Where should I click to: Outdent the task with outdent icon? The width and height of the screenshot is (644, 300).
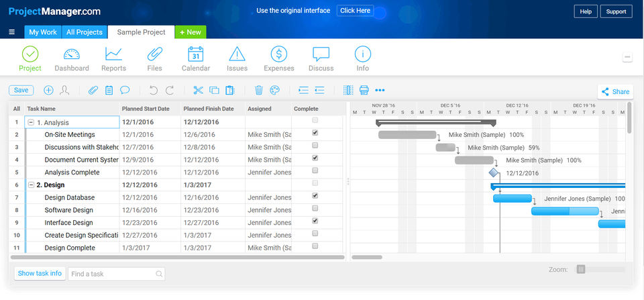[319, 91]
